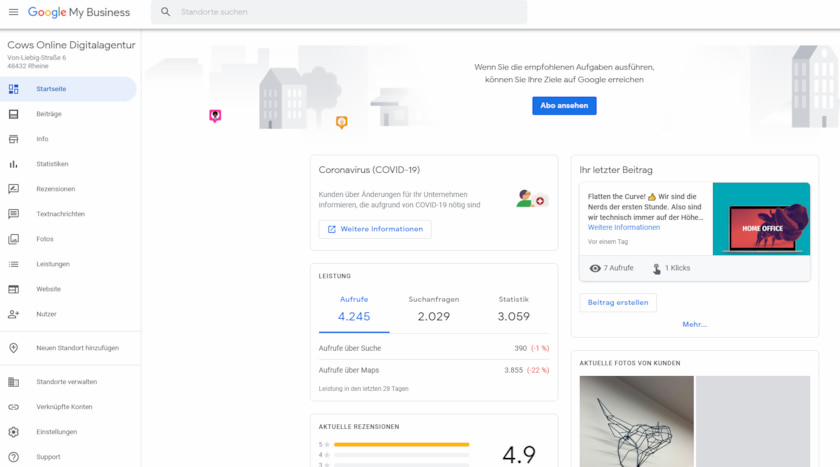The height and width of the screenshot is (467, 840).
Task: Click Weitere Informationen button in COVID card
Action: click(375, 229)
